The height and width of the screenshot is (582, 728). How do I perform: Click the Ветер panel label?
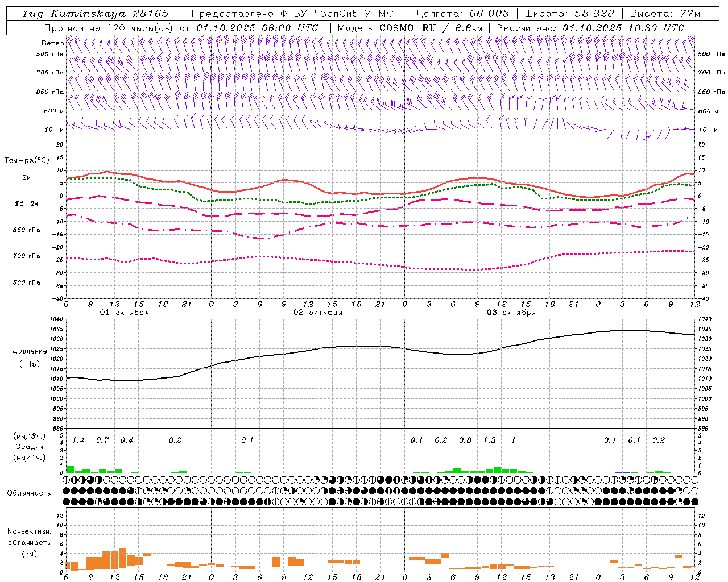coord(52,43)
